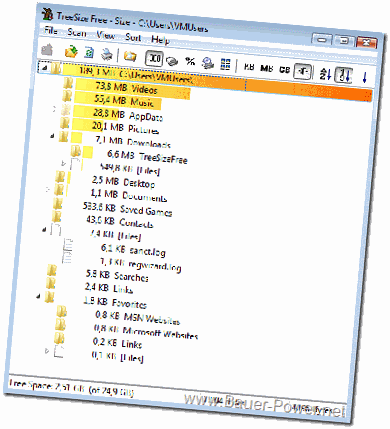Click the blue down arrow toolbar icon
The image size is (390, 429).
click(364, 77)
